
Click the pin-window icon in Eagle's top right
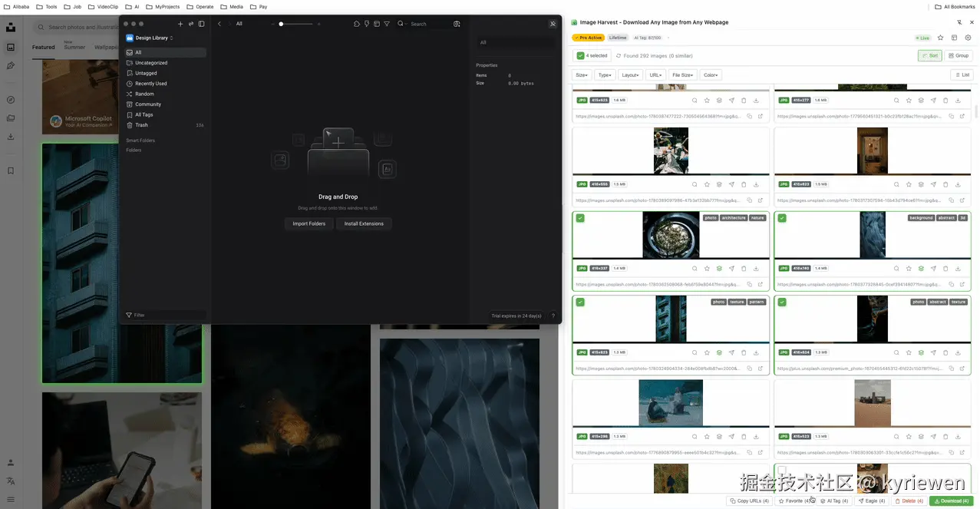(553, 24)
